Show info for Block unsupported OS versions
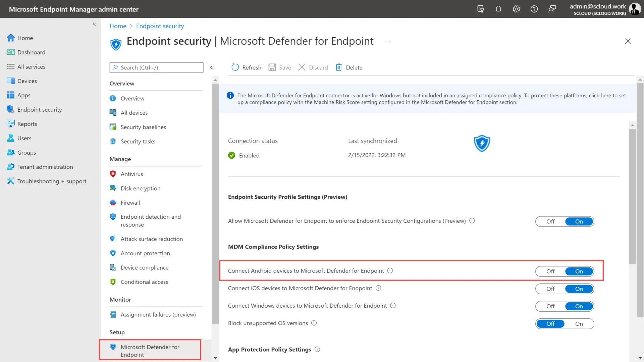The width and height of the screenshot is (644, 362). (x=314, y=323)
